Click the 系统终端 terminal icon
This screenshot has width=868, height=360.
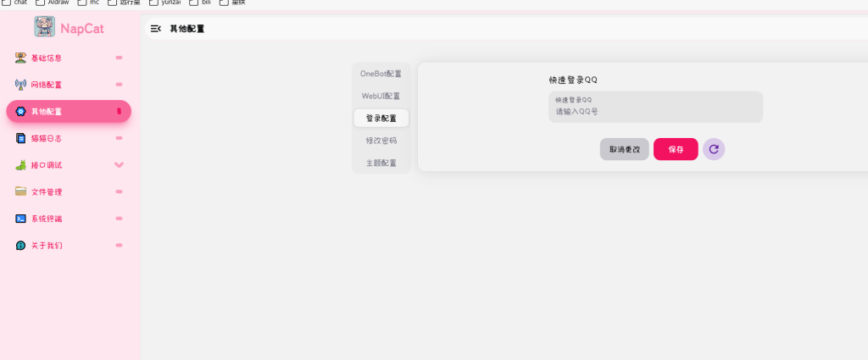click(x=21, y=219)
